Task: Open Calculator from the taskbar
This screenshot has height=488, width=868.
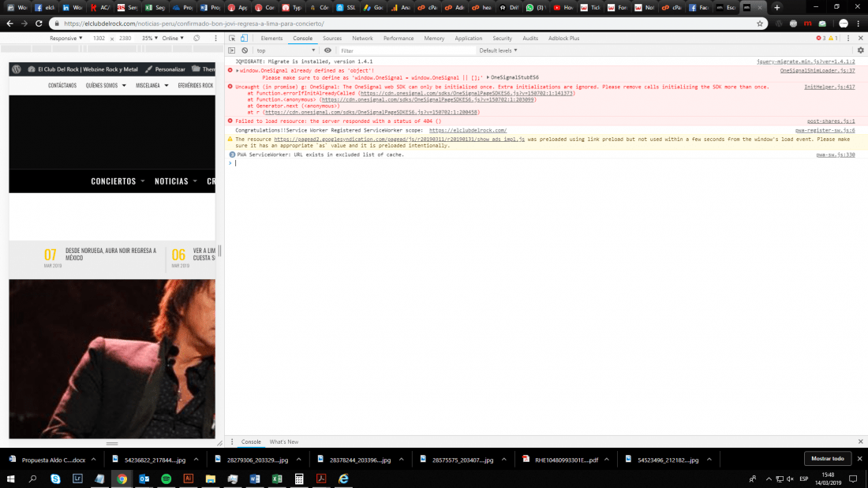Action: point(299,479)
